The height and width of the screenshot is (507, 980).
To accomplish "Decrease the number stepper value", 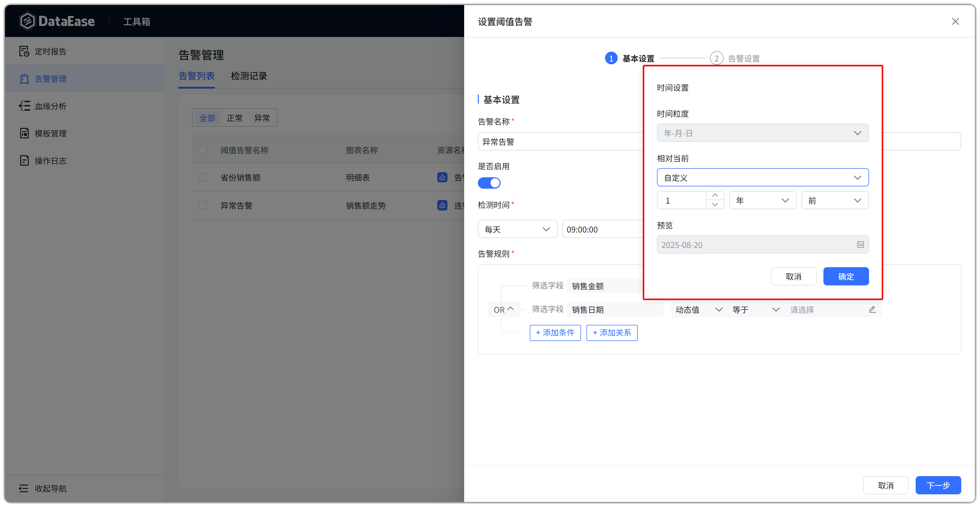I will (x=715, y=205).
